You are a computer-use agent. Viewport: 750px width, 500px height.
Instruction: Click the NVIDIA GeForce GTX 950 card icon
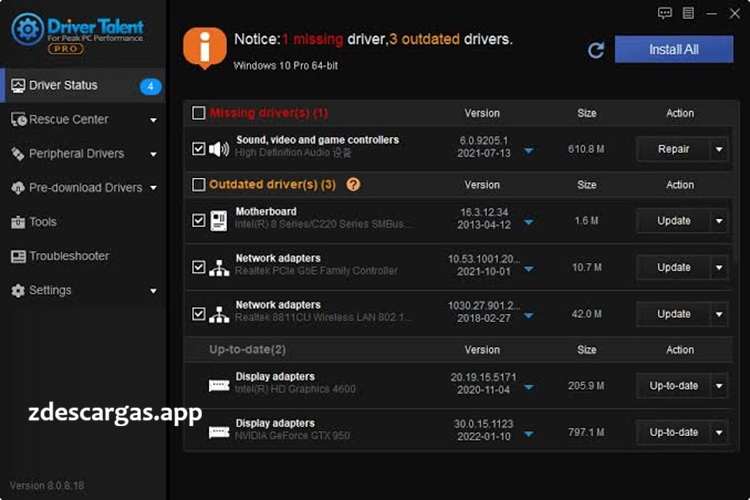[x=219, y=432]
